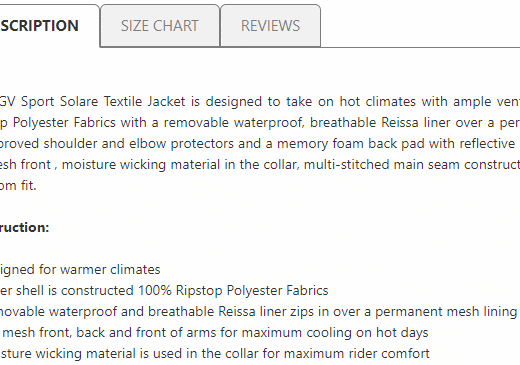Click the paragraph line mentioning 'removable waterproof, breathable Reissa liner'
Image resolution: width=520 pixels, height=365 pixels.
point(260,123)
